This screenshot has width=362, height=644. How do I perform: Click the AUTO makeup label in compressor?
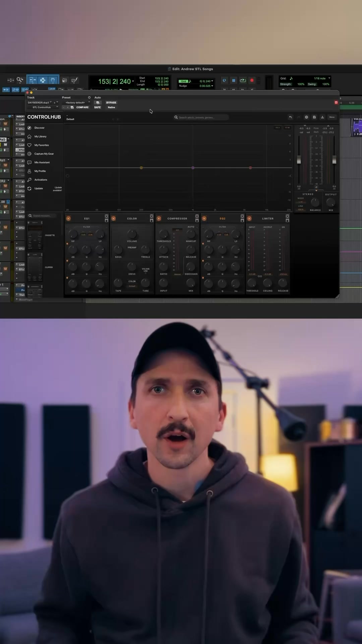click(x=191, y=227)
